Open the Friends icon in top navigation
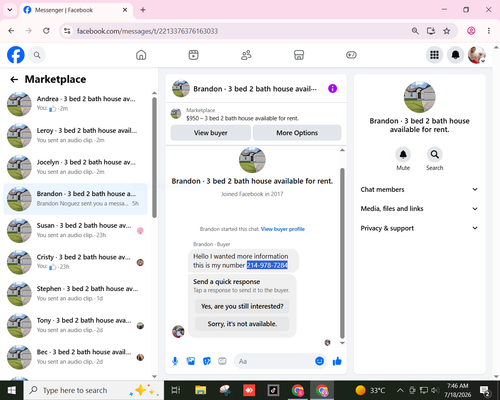Viewport: 500px width, 400px height. pos(246,55)
